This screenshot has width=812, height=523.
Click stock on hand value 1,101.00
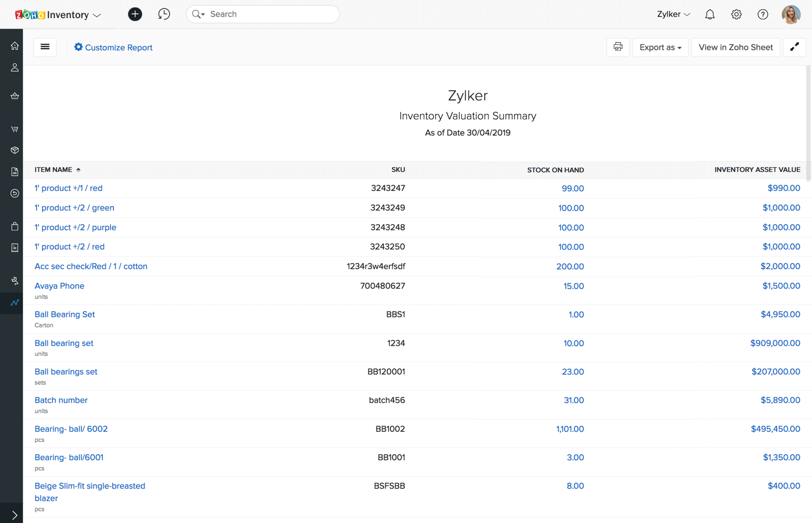point(570,429)
